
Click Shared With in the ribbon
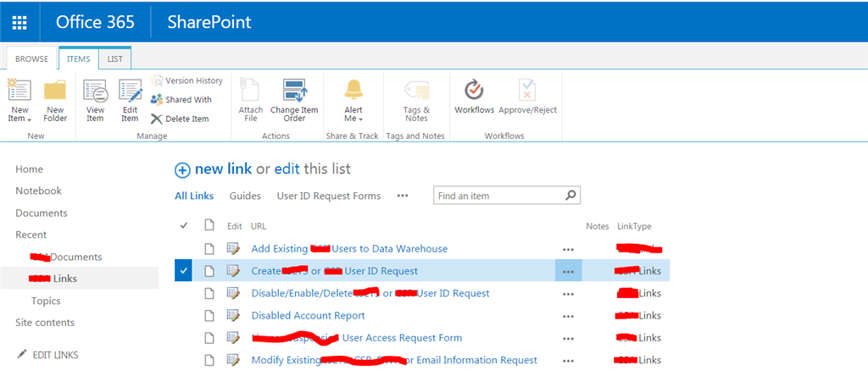click(181, 100)
